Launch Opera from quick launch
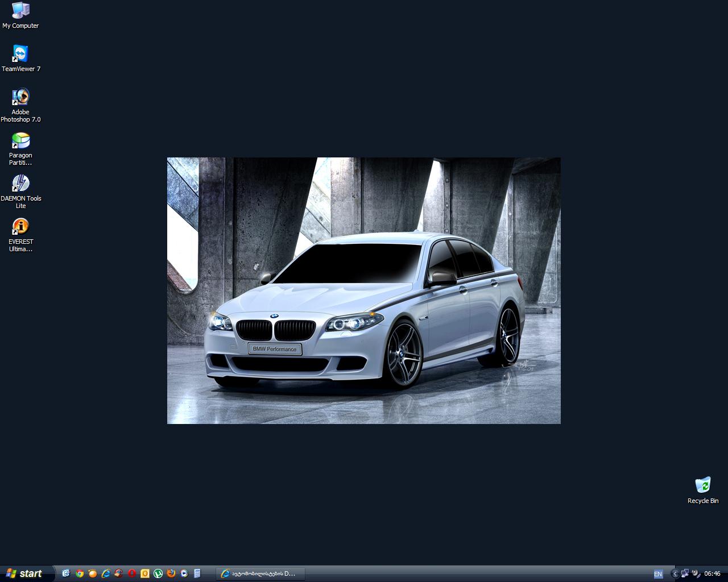The height and width of the screenshot is (582, 728). (132, 573)
